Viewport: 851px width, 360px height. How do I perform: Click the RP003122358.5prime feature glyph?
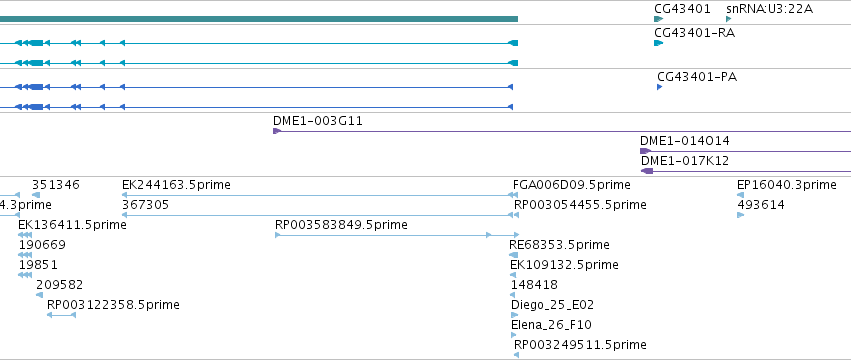(61, 315)
